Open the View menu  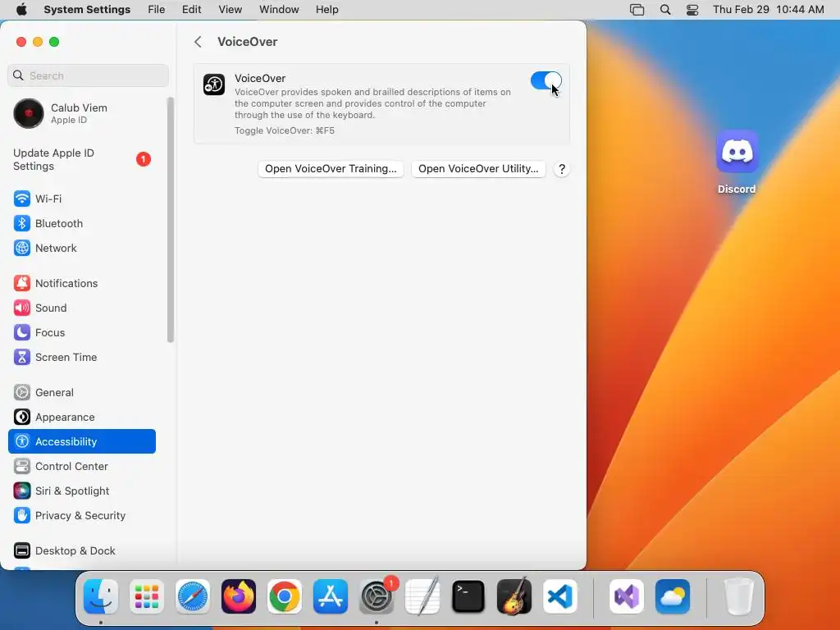point(230,10)
